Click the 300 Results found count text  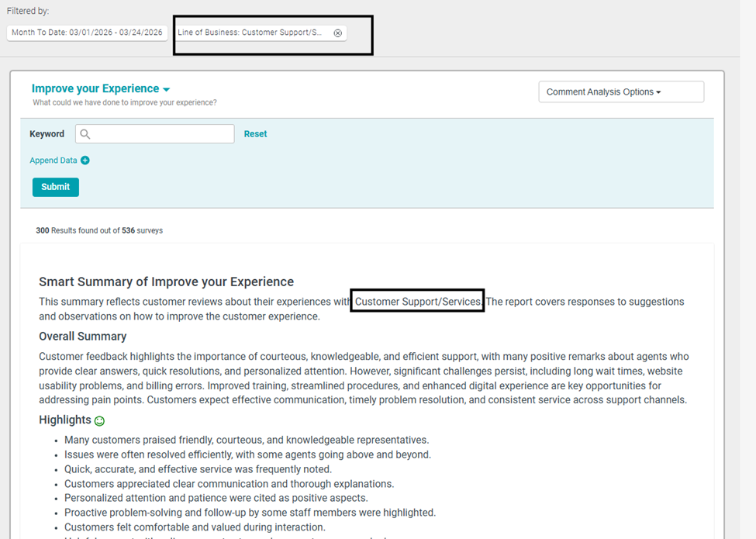tap(99, 230)
